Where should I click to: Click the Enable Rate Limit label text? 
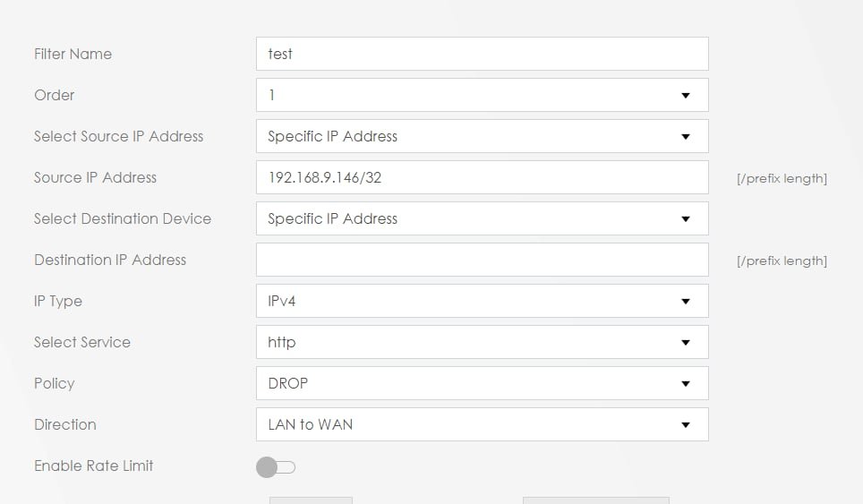tap(94, 466)
